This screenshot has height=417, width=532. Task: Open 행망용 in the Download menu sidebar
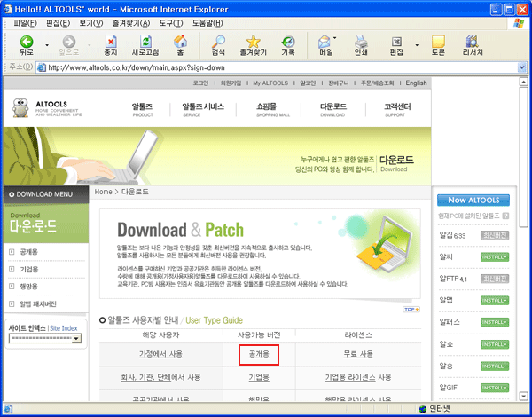click(29, 287)
